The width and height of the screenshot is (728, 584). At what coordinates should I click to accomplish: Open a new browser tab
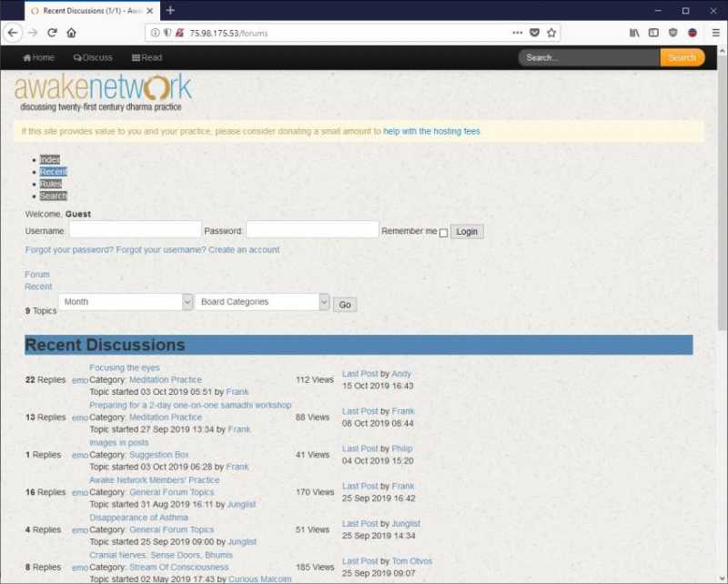click(170, 10)
